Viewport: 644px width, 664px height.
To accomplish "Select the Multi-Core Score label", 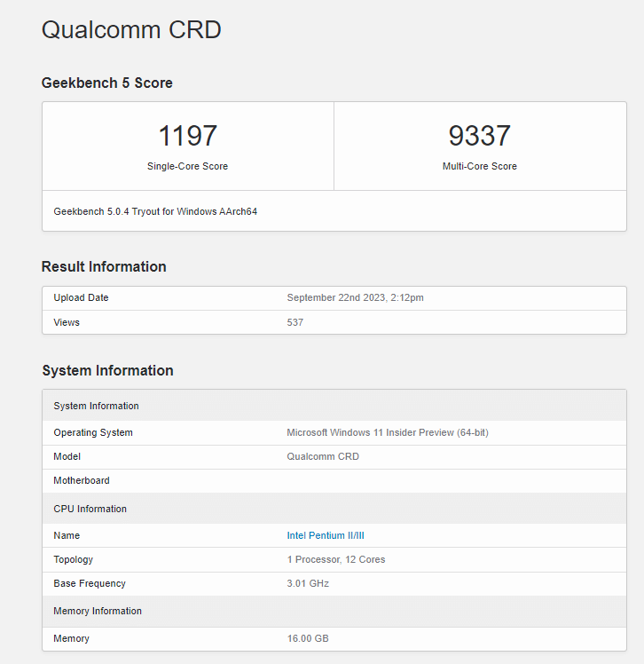I will coord(479,166).
